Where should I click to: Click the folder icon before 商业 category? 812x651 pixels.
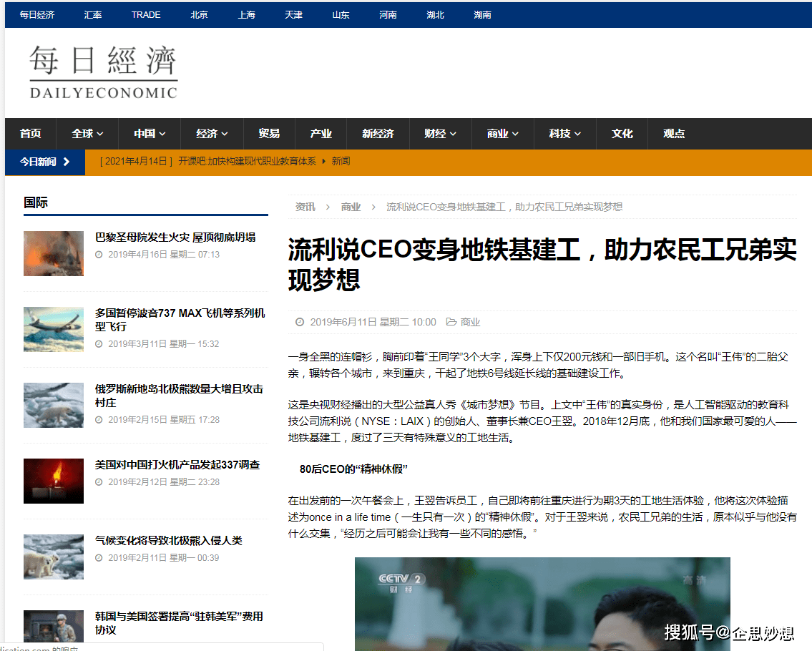[451, 322]
